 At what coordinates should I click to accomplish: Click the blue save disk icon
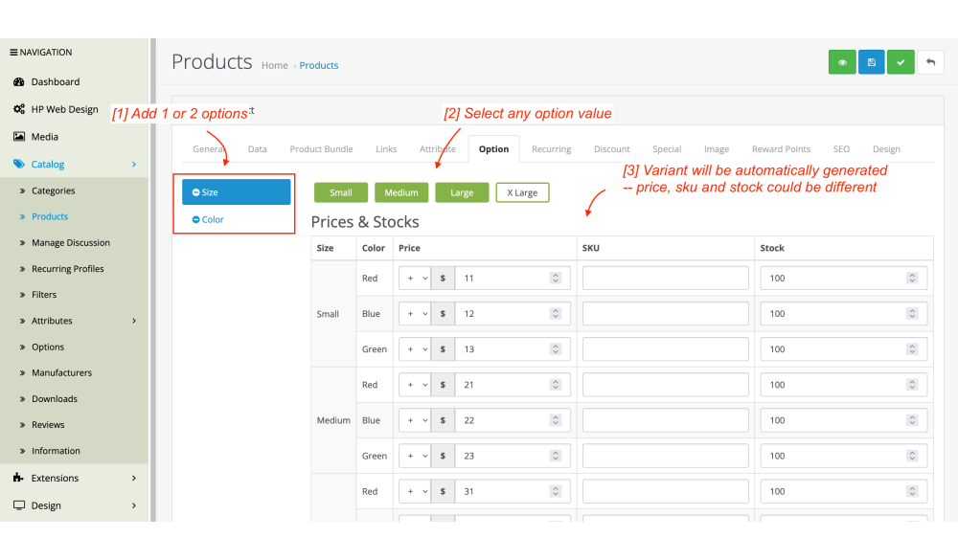(x=871, y=62)
